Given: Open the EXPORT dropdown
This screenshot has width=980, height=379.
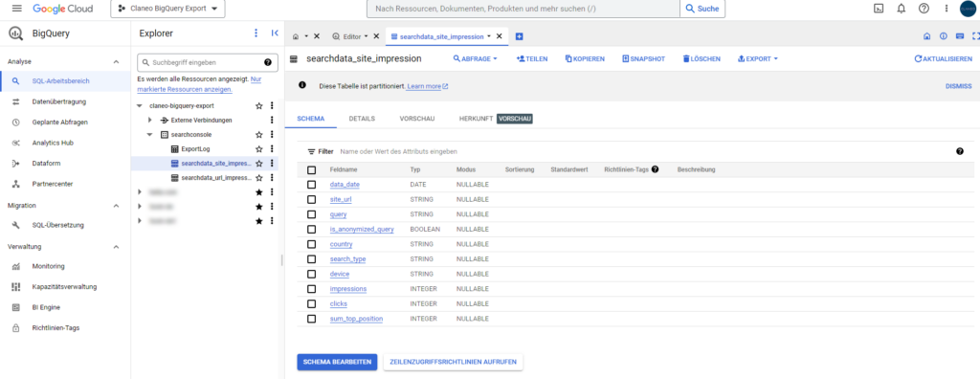Looking at the screenshot, I should click(x=758, y=58).
